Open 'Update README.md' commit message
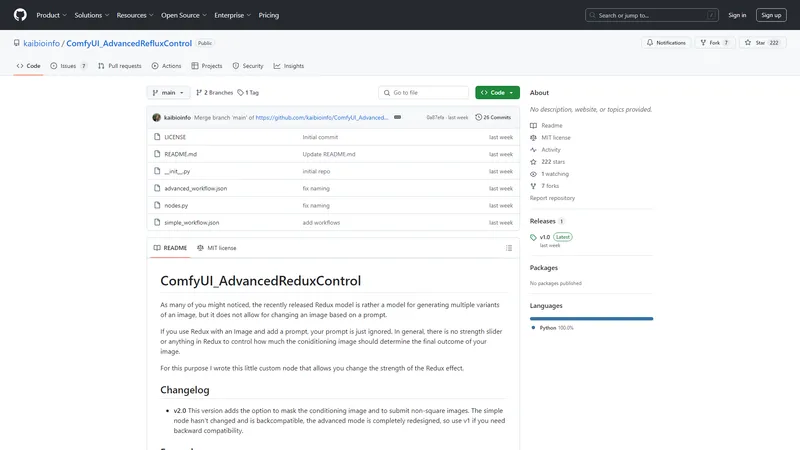This screenshot has width=800, height=450. click(x=329, y=154)
